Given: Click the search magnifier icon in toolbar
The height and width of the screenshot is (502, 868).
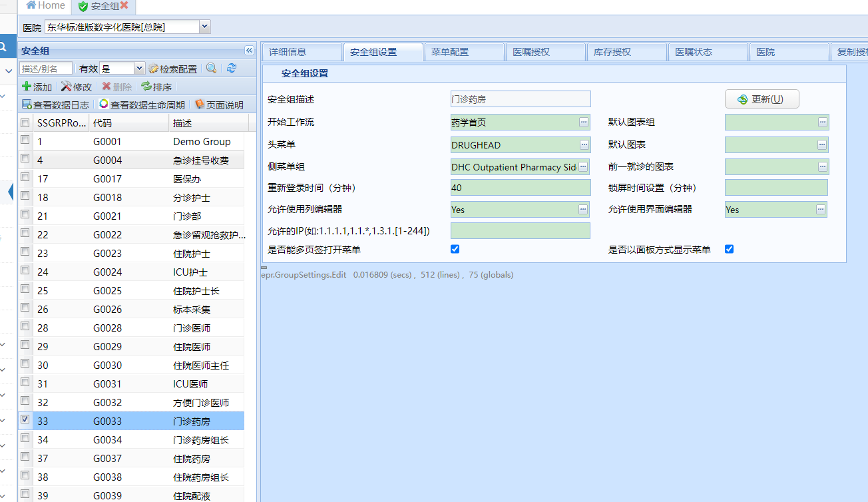Looking at the screenshot, I should pyautogui.click(x=211, y=69).
